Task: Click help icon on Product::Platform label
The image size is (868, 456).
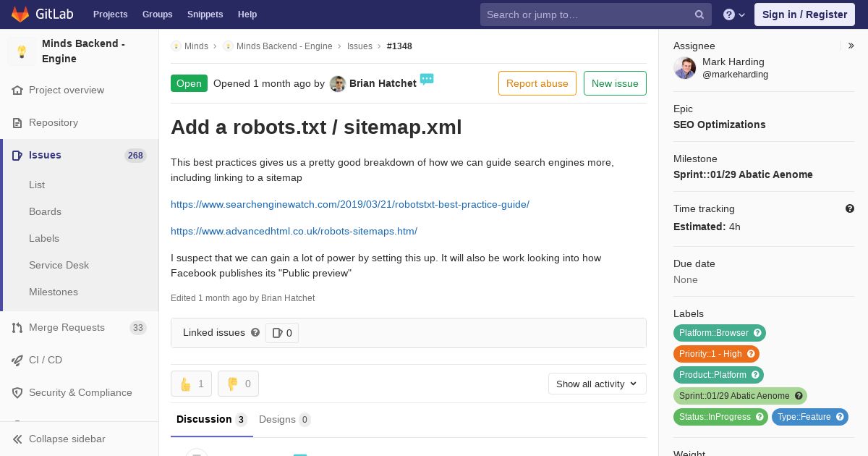Action: (756, 375)
